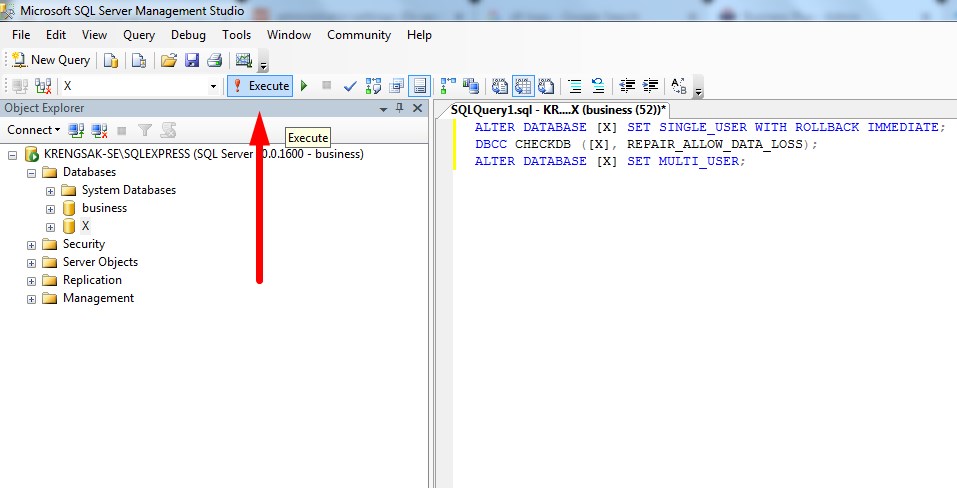Image resolution: width=957 pixels, height=488 pixels.
Task: Switch to Results to Grid
Action: [x=523, y=86]
